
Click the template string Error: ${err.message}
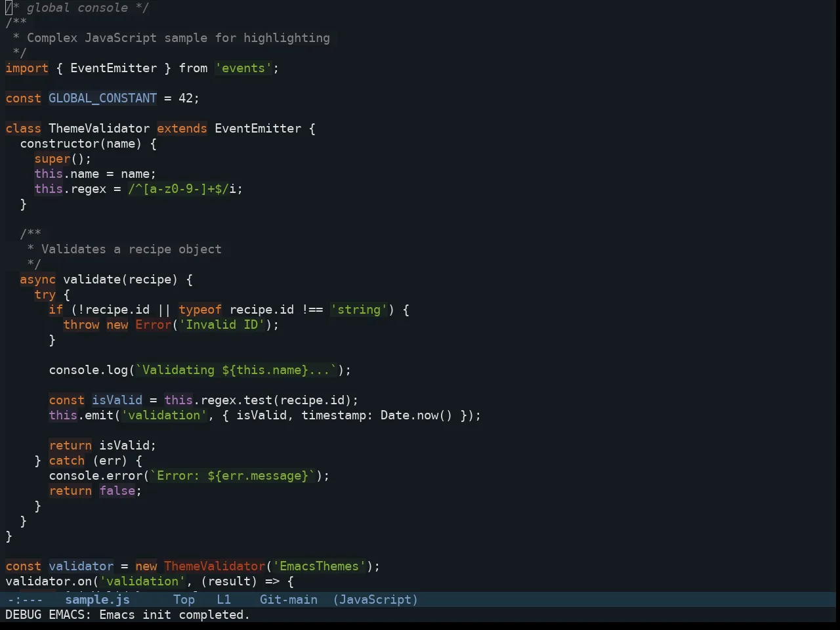click(x=232, y=476)
